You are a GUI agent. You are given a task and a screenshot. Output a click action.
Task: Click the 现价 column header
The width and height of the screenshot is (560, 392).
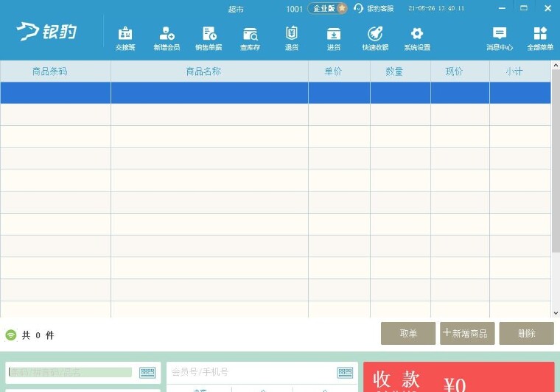point(460,71)
